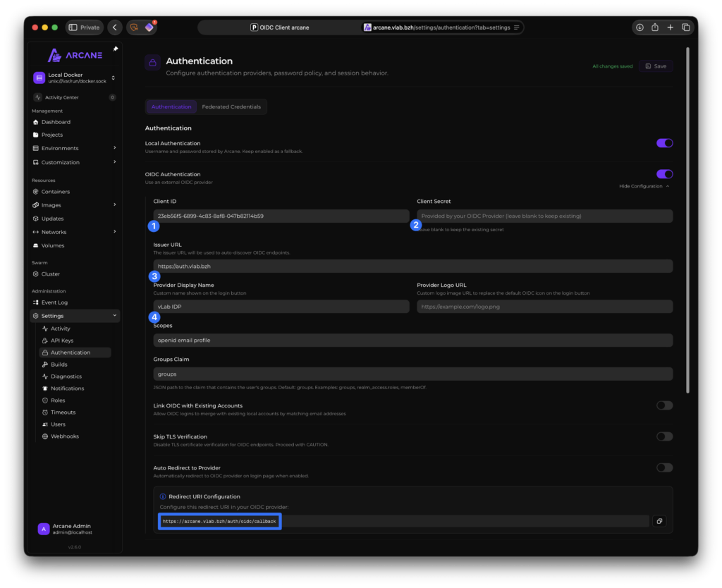Switch to OIDC Client arcane browser tab
This screenshot has width=722, height=588.
click(279, 27)
